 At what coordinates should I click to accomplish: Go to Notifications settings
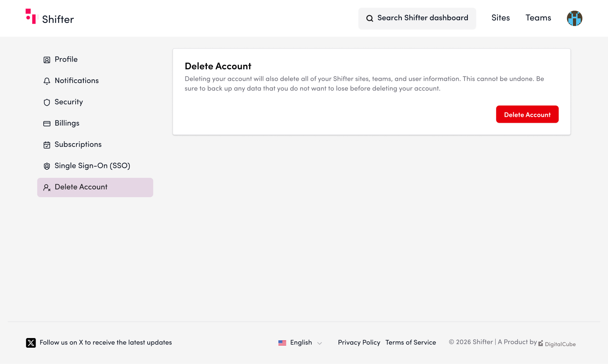click(x=95, y=81)
